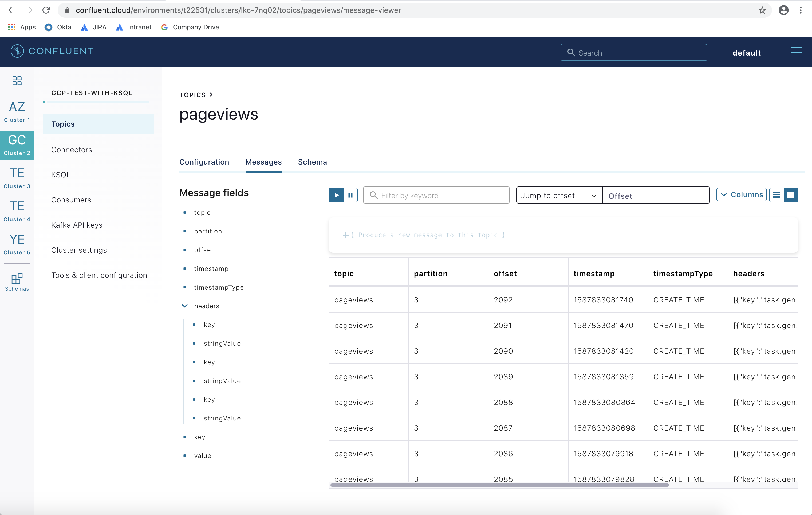Open the environment overview grid icon
The width and height of the screenshot is (812, 515).
pos(17,81)
